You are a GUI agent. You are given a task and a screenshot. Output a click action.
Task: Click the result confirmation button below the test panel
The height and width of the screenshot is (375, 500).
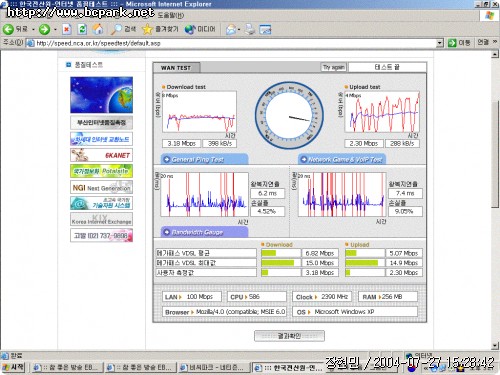point(289,336)
